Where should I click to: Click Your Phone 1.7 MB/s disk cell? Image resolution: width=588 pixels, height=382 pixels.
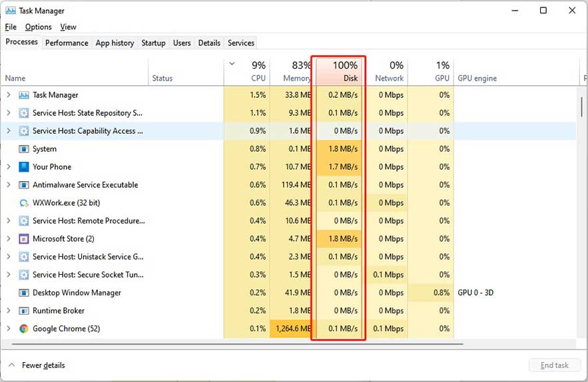point(339,167)
